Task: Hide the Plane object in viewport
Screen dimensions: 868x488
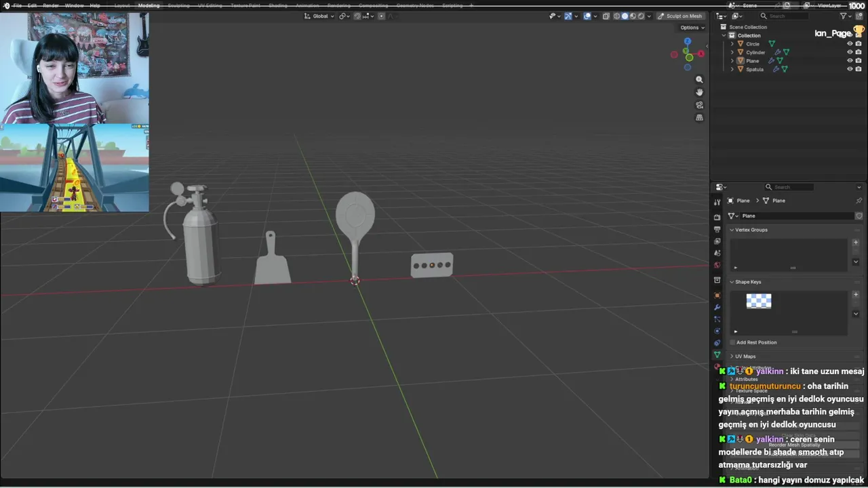Action: [850, 60]
